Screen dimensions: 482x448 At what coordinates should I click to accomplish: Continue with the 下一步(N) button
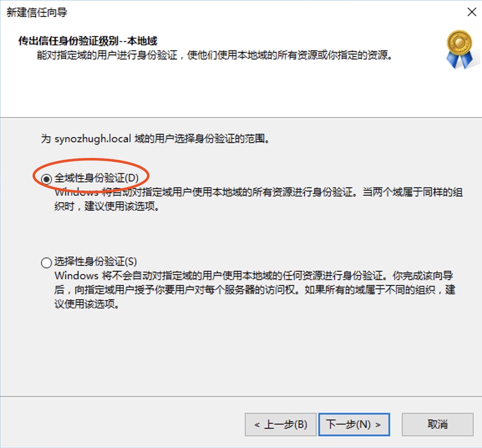pos(354,425)
